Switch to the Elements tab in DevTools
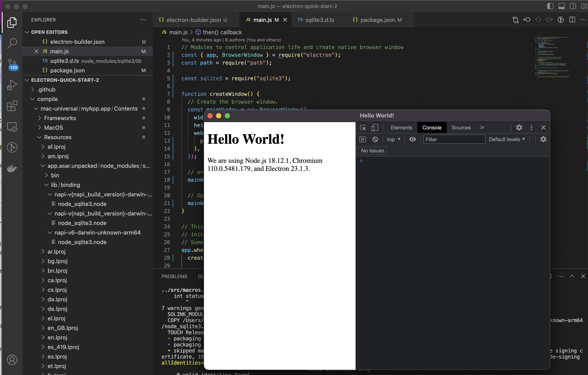The height and width of the screenshot is (375, 588). pos(401,127)
